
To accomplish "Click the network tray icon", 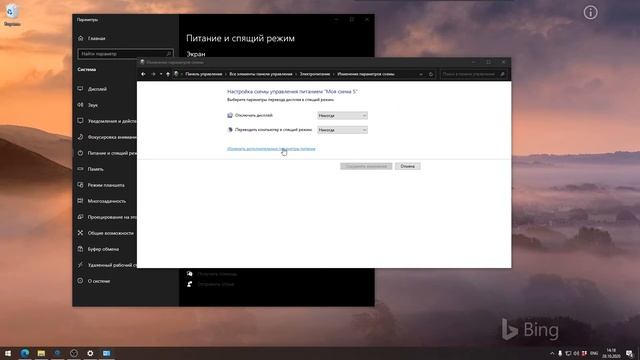I will click(568, 353).
